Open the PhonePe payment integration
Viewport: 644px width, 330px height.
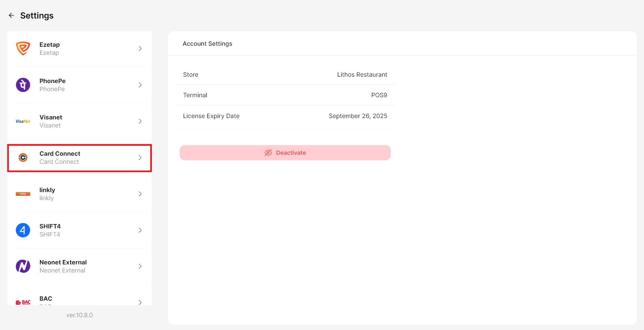[80, 85]
